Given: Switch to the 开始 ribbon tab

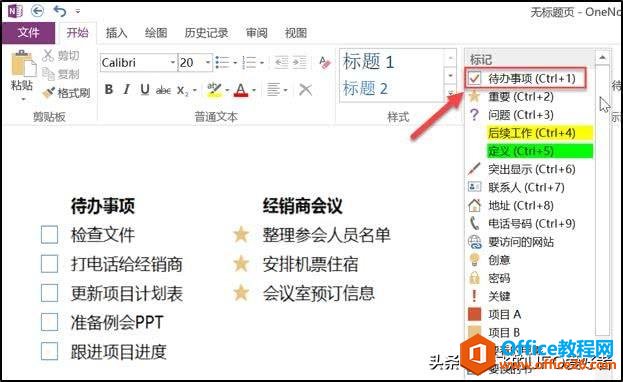Looking at the screenshot, I should pyautogui.click(x=77, y=33).
